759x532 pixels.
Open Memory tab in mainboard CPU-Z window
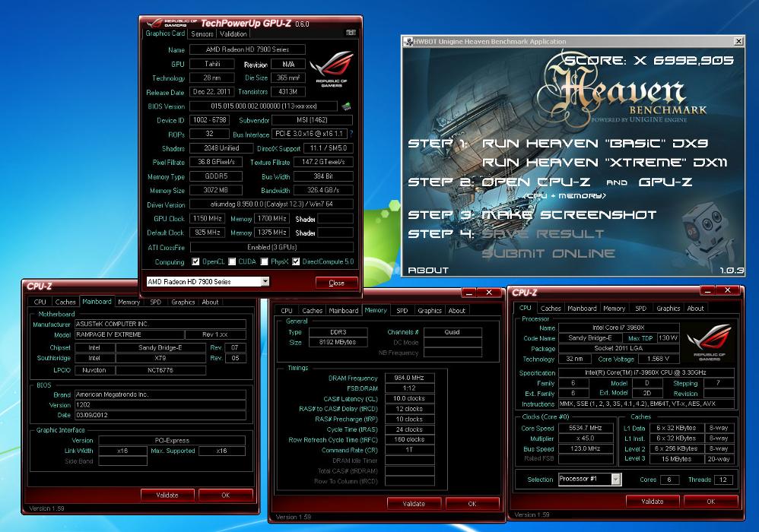[129, 302]
